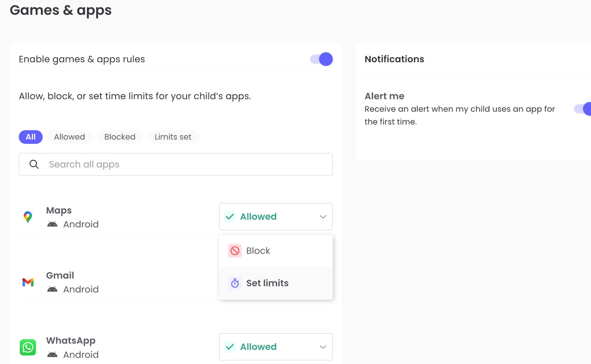The image size is (591, 364).
Task: Collapse the Maps Allowed dropdown
Action: pos(276,217)
